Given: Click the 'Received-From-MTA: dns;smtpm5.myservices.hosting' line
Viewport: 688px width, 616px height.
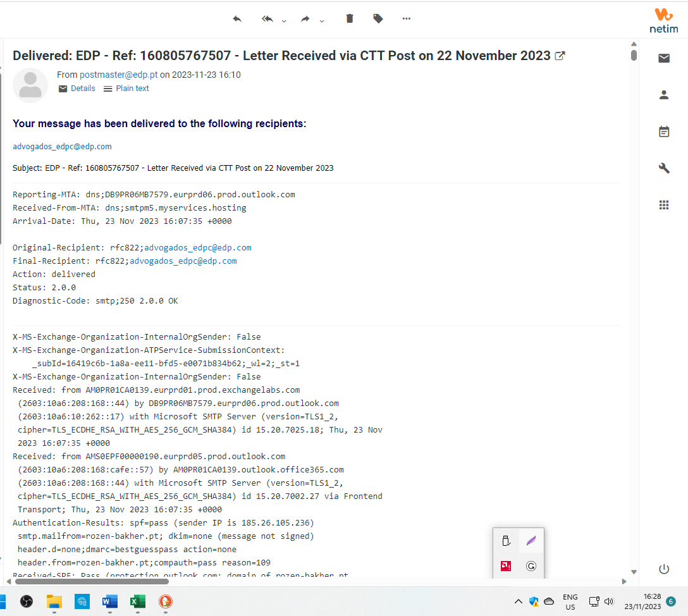Looking at the screenshot, I should tap(130, 208).
